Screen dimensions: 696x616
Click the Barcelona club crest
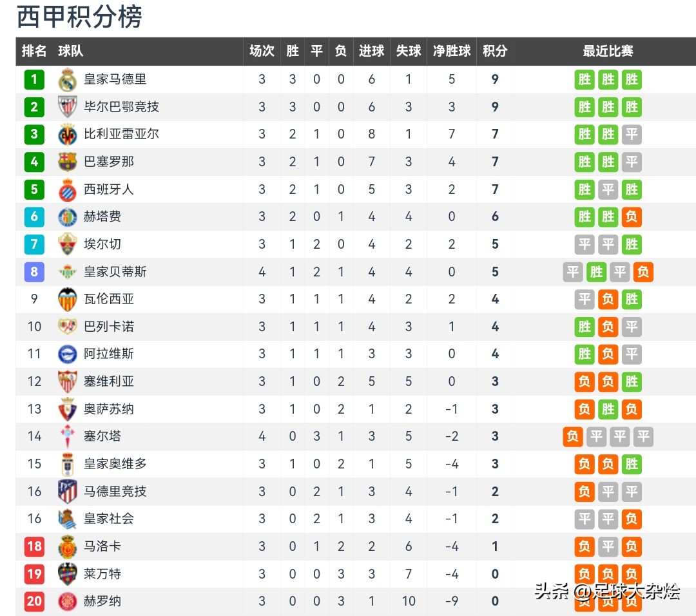pos(68,162)
